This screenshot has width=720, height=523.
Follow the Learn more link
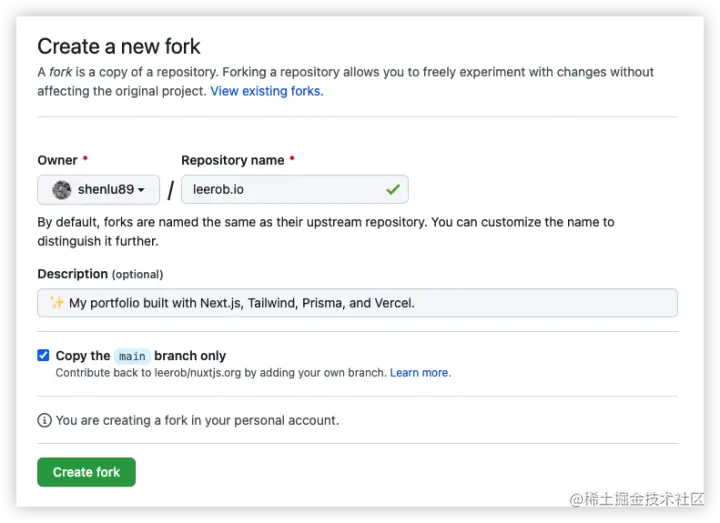(420, 372)
